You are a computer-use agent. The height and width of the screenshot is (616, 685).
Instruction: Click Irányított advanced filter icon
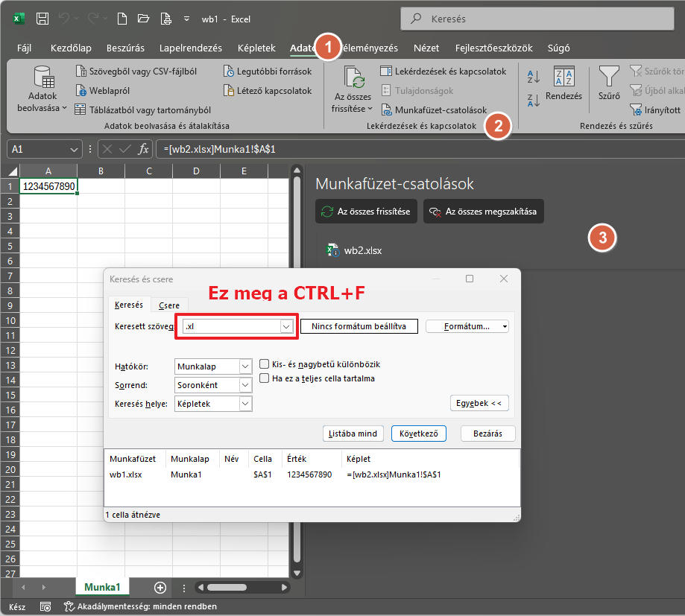coord(636,109)
